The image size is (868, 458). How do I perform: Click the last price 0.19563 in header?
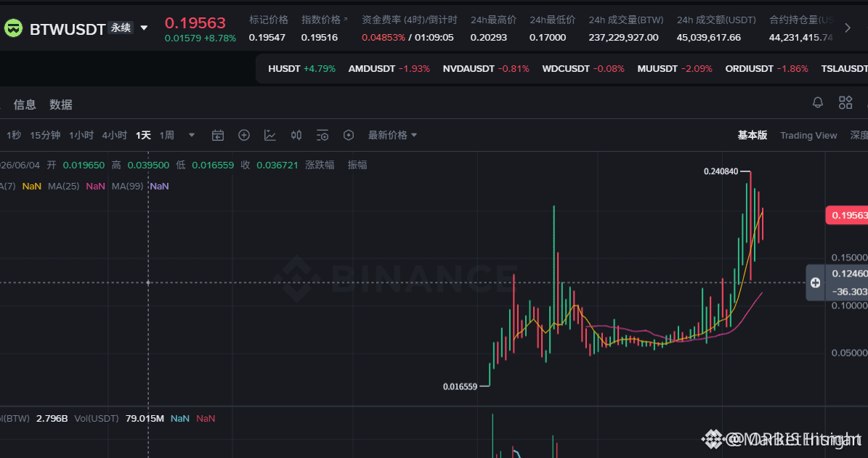click(195, 23)
